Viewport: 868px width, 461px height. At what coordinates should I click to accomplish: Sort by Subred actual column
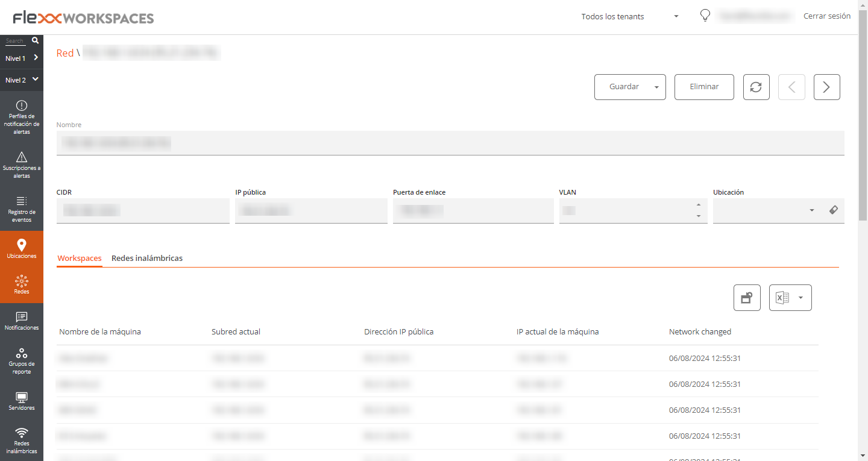(x=236, y=331)
